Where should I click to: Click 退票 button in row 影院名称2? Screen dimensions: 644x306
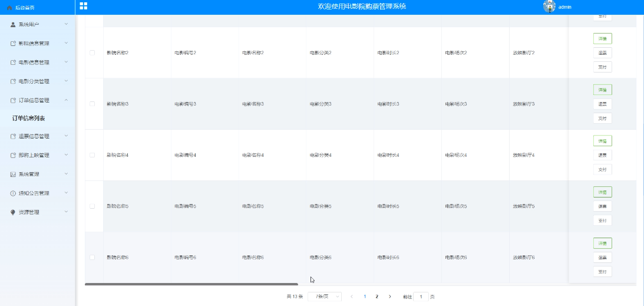(x=603, y=52)
